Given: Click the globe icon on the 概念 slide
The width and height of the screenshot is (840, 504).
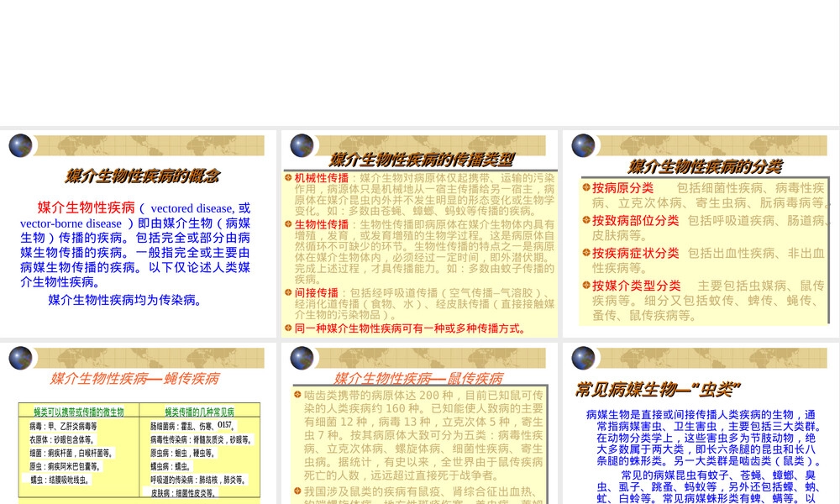Looking at the screenshot, I should click(x=20, y=145).
